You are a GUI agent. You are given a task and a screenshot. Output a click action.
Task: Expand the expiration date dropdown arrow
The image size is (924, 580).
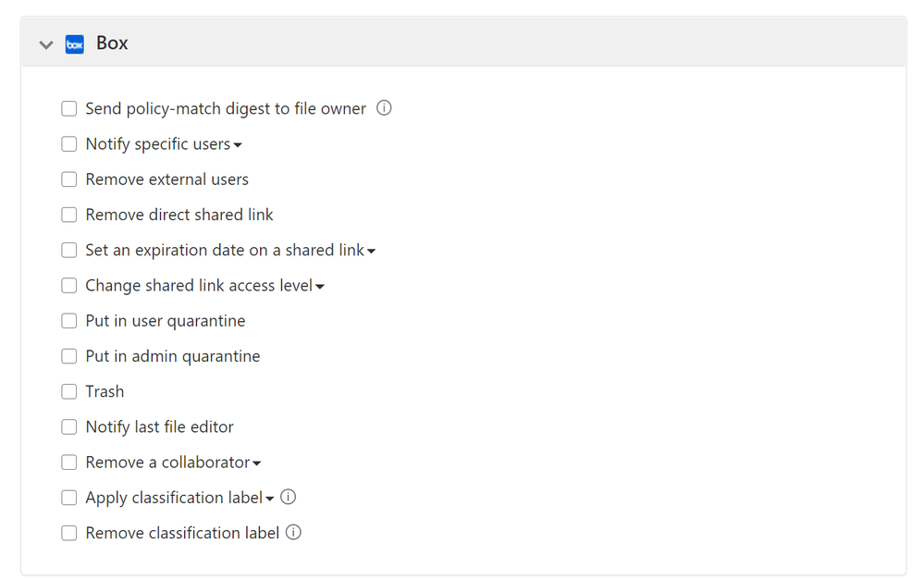coord(371,251)
